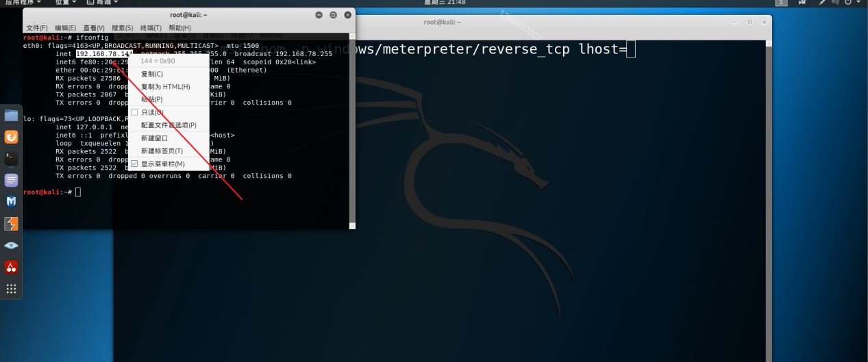Click the cursor after lhost= in background terminal

coord(631,49)
